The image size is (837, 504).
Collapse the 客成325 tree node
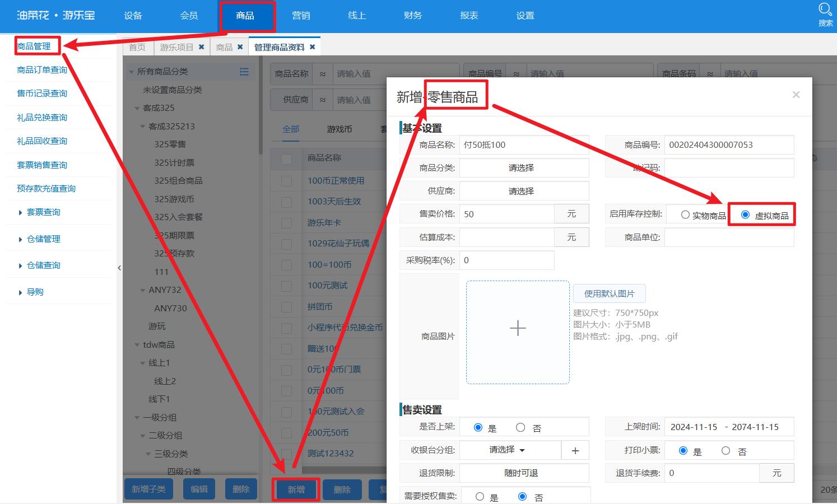coord(137,108)
